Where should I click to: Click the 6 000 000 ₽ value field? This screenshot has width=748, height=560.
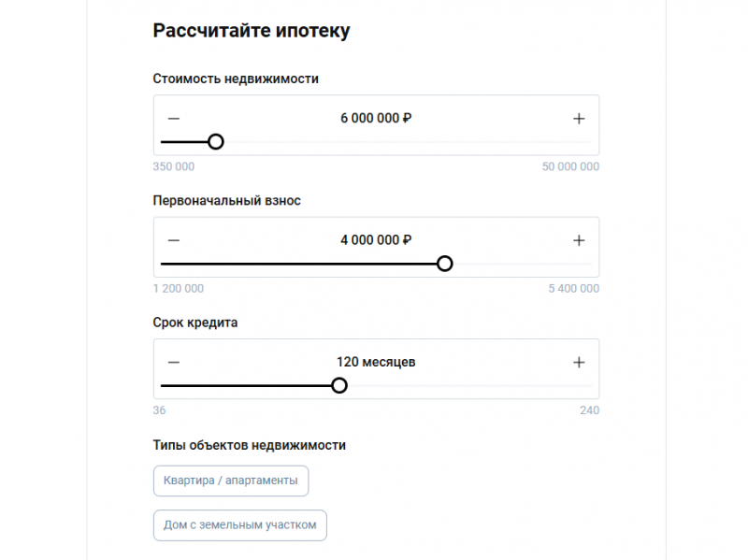point(376,118)
